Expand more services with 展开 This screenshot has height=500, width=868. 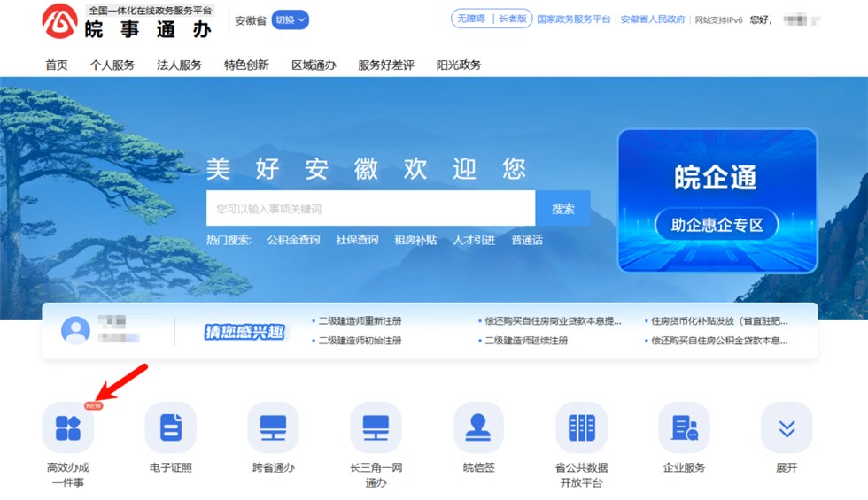click(x=787, y=428)
